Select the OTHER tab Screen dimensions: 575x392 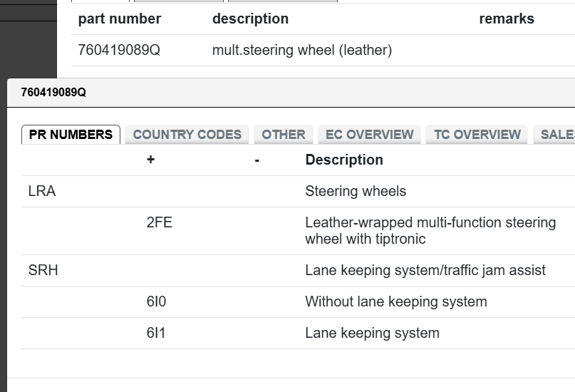283,135
